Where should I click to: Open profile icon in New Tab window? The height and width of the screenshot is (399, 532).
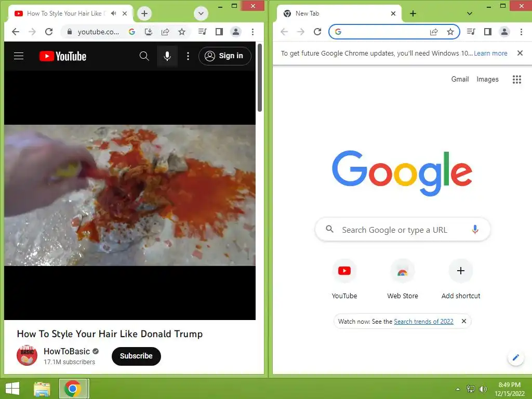pos(504,32)
